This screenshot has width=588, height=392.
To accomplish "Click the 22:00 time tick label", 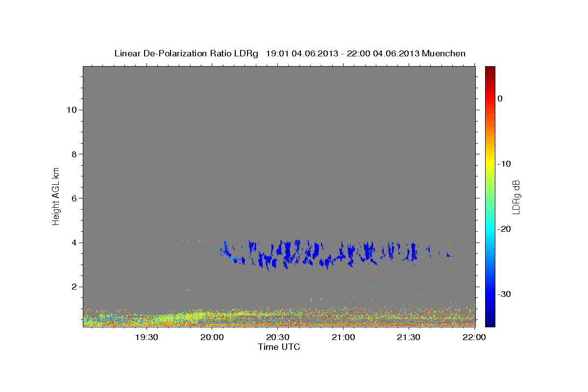I will [x=474, y=337].
